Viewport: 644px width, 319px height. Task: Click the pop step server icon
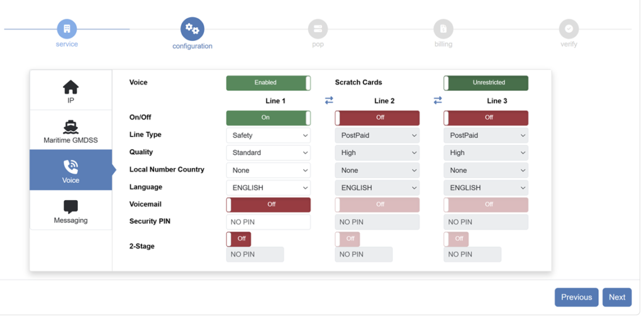tap(318, 29)
